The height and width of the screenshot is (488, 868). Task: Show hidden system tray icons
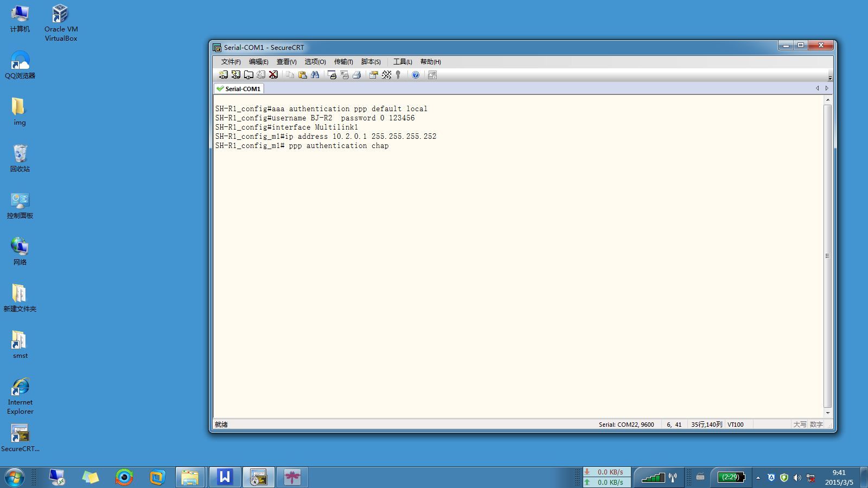758,478
